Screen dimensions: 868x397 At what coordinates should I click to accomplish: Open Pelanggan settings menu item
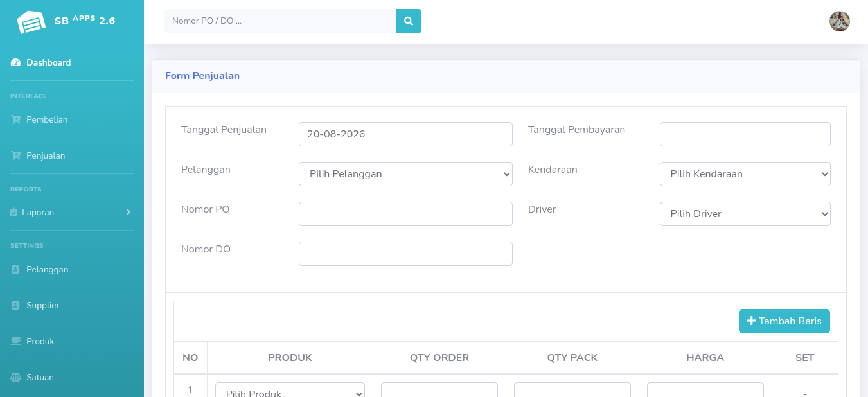click(72, 269)
